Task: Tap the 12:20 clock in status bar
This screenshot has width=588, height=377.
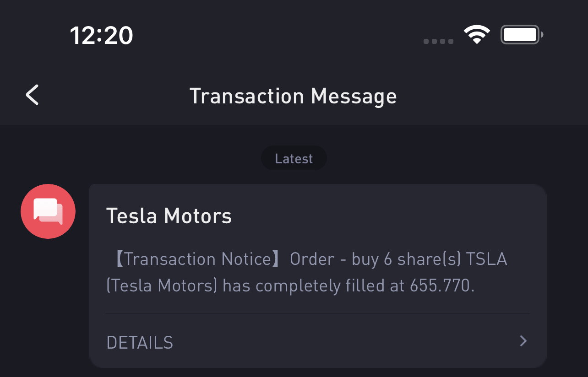Action: point(101,36)
